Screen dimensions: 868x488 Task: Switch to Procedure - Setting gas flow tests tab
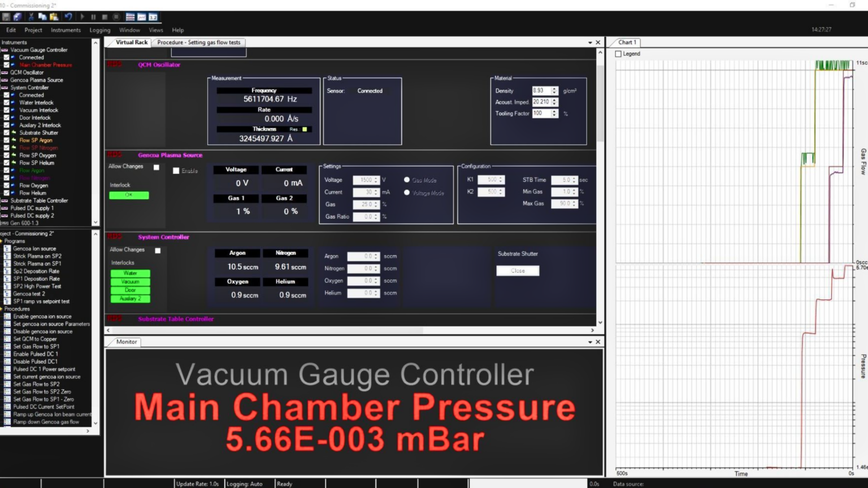click(x=198, y=42)
